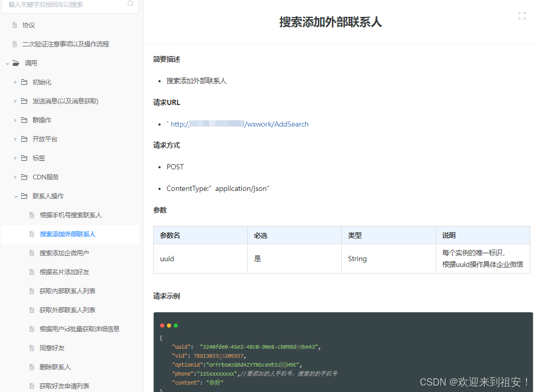
Task: Click the "phone" line in code sample
Action: tap(255, 374)
